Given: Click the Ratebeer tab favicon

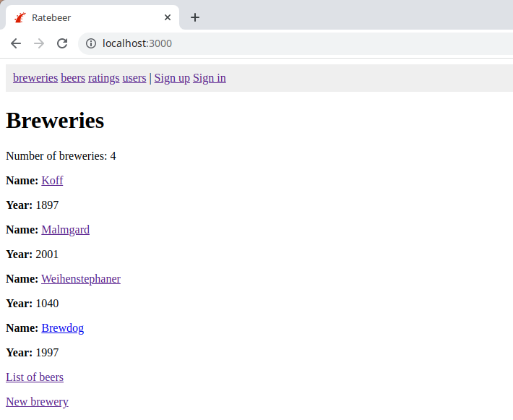Looking at the screenshot, I should coord(20,17).
